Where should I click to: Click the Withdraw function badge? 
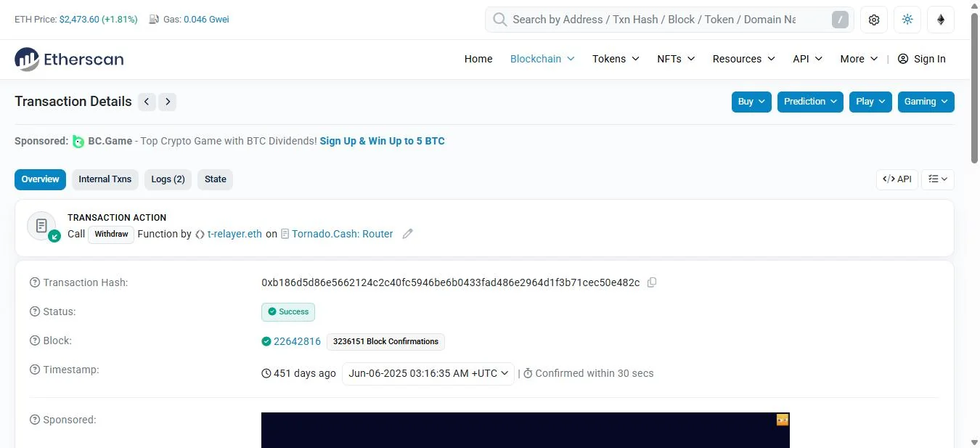(111, 234)
